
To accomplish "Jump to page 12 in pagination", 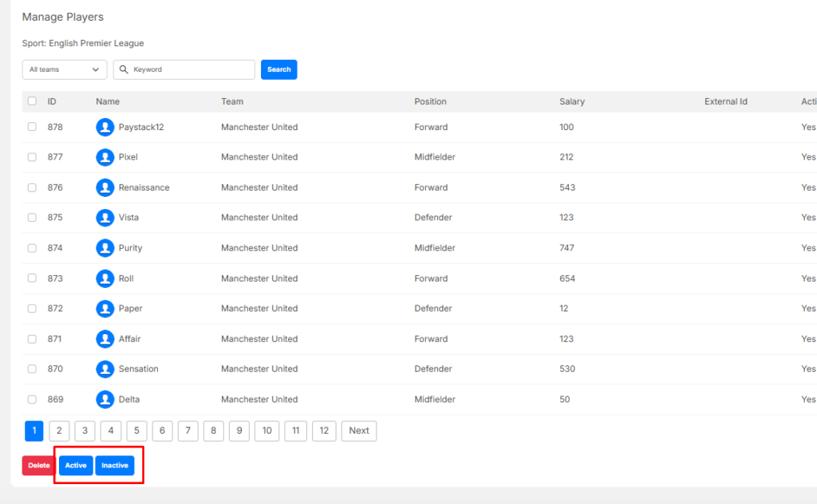I will (324, 431).
